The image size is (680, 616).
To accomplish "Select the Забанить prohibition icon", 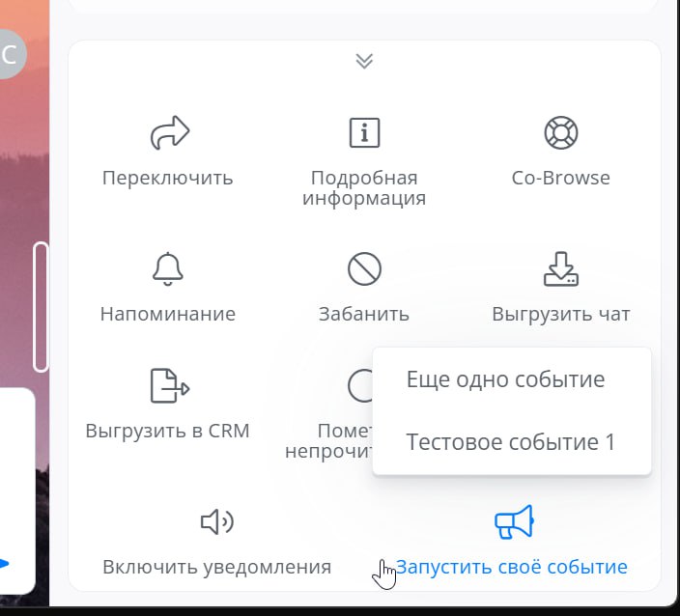I will [x=364, y=268].
